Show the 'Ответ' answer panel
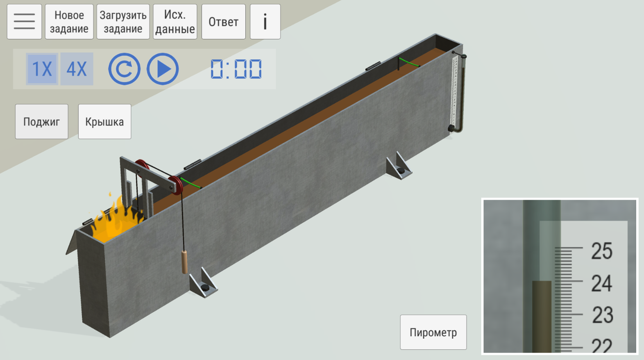This screenshot has height=360, width=644. [223, 22]
